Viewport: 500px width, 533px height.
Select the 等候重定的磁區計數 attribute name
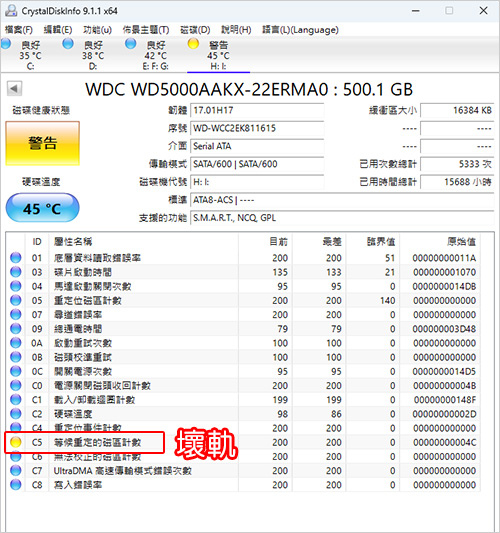(97, 442)
